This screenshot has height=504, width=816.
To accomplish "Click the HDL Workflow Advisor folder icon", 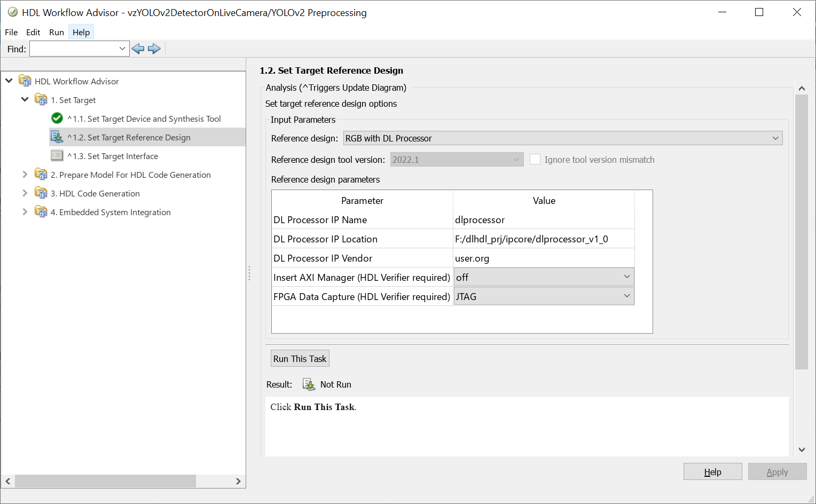I will (x=25, y=81).
